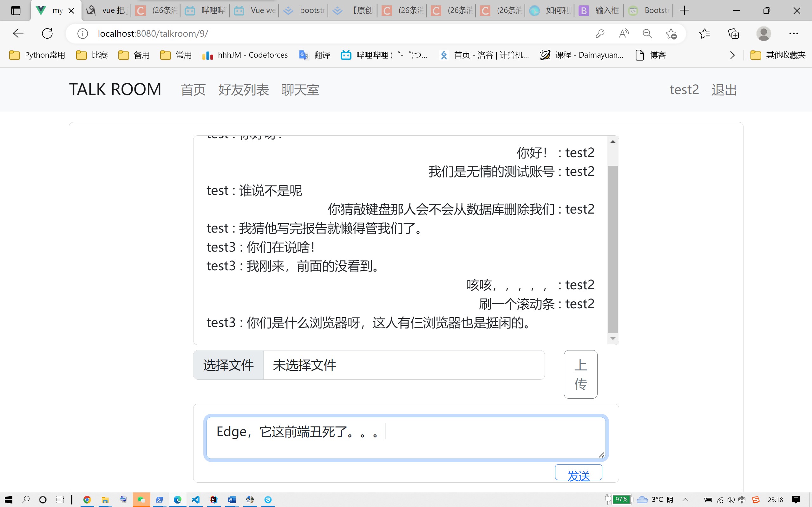Refresh the current page

click(x=47, y=34)
